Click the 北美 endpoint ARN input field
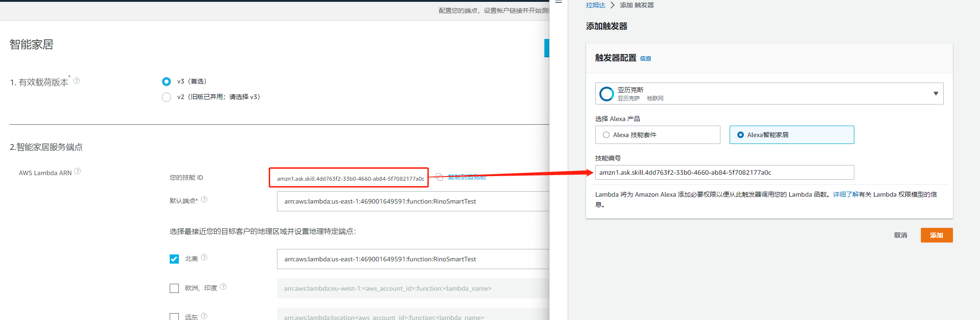Viewport: 980px width, 320px height. coord(413,259)
